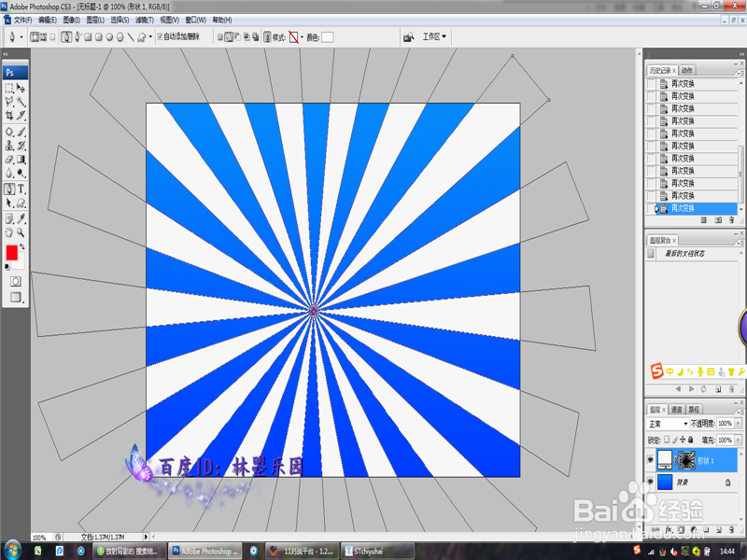Hide the 形状 1 layer
Viewport: 747px width, 560px height.
650,460
